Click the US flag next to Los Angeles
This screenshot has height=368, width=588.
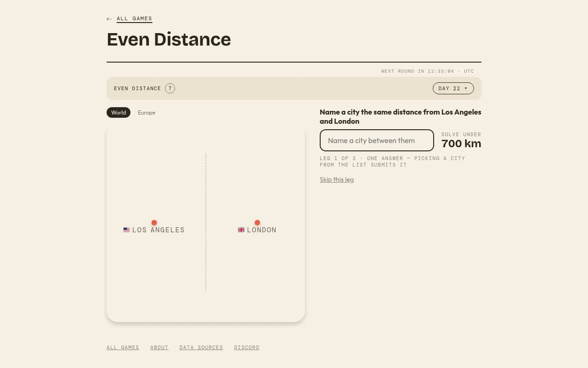pos(126,230)
